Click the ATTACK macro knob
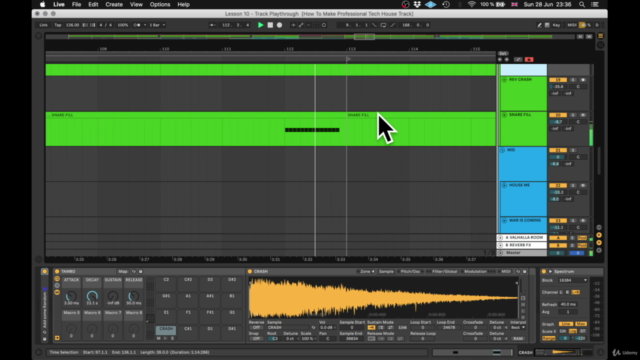The height and width of the screenshot is (360, 640). pyautogui.click(x=71, y=297)
